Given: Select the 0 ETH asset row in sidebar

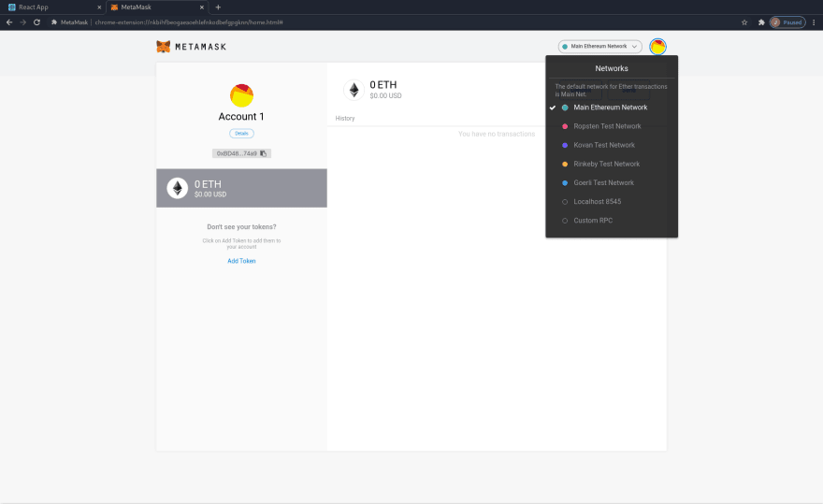Looking at the screenshot, I should (x=241, y=188).
